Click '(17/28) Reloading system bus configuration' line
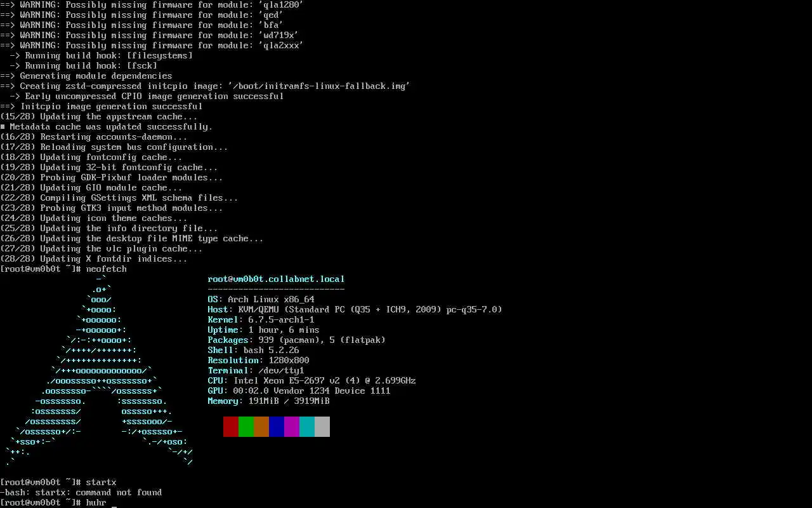Screen dimensions: 812x508 114,147
